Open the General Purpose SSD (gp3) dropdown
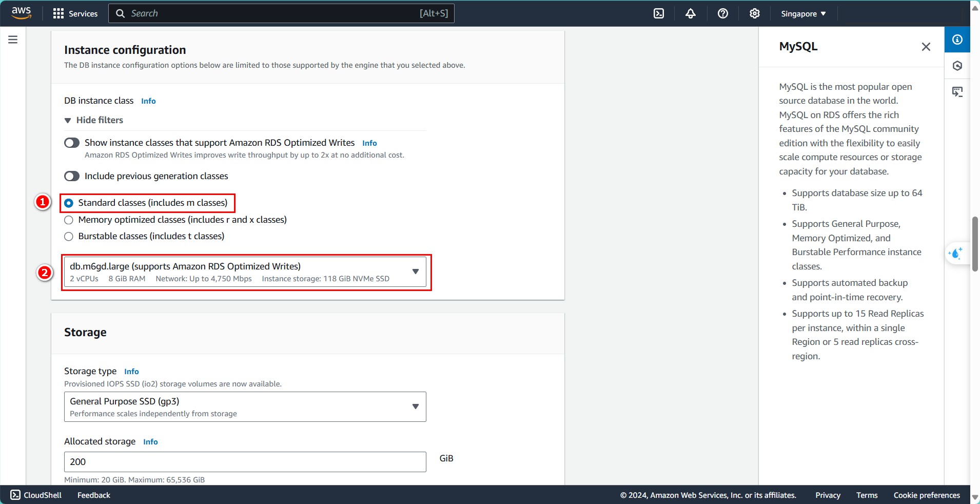 click(x=245, y=407)
